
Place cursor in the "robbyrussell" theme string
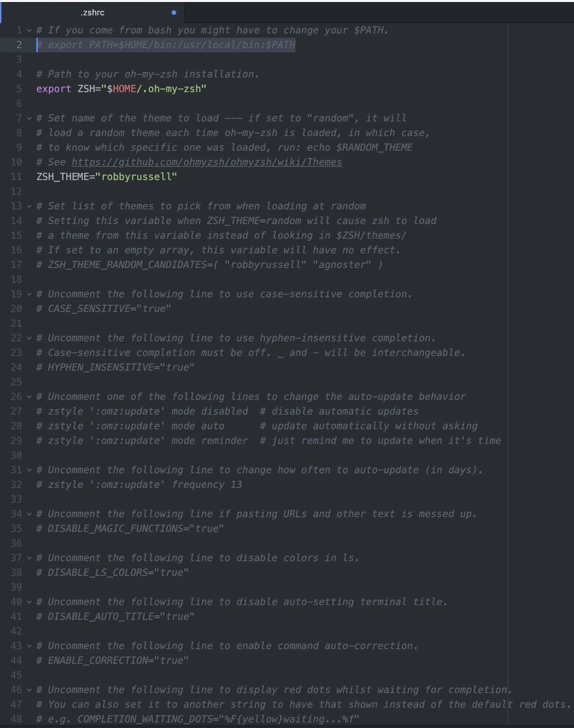[x=139, y=177]
